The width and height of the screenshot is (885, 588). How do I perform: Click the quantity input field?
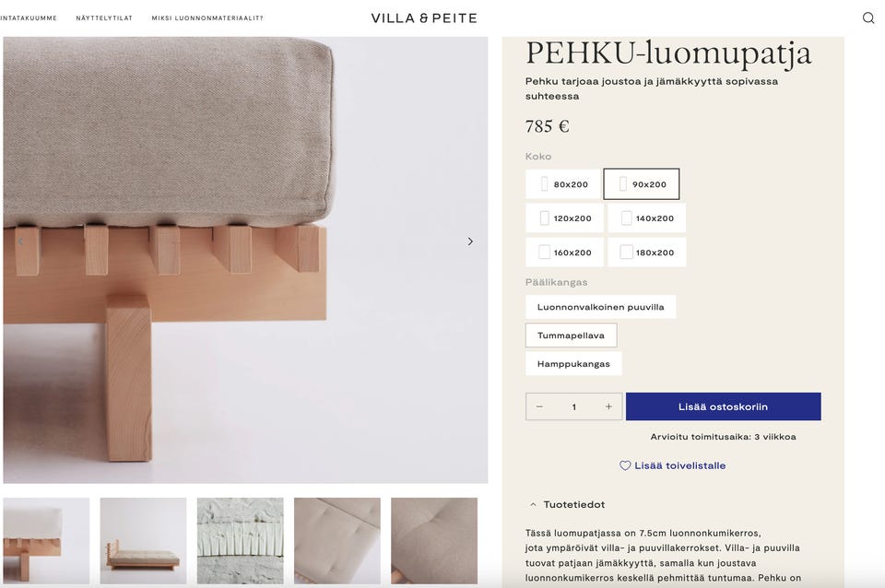(x=574, y=406)
